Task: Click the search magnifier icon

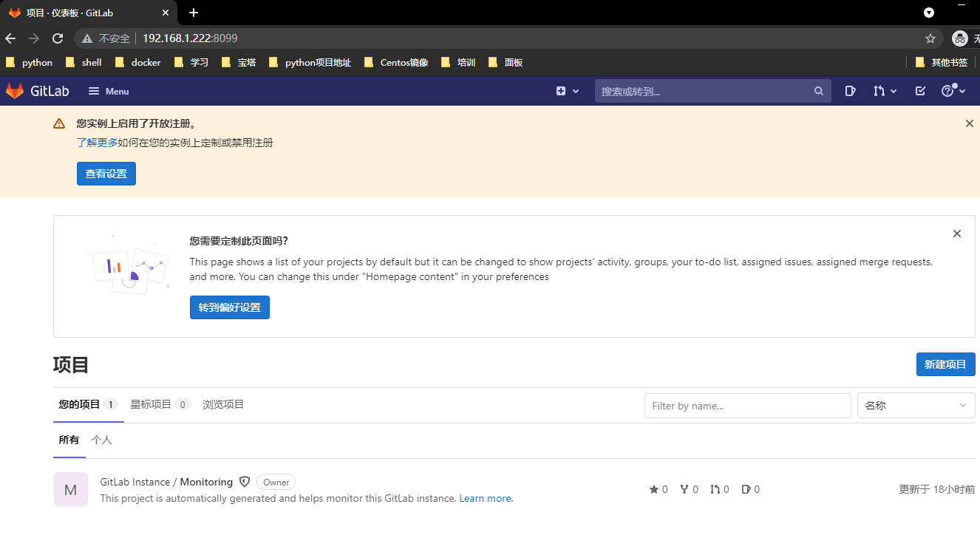Action: pos(818,90)
